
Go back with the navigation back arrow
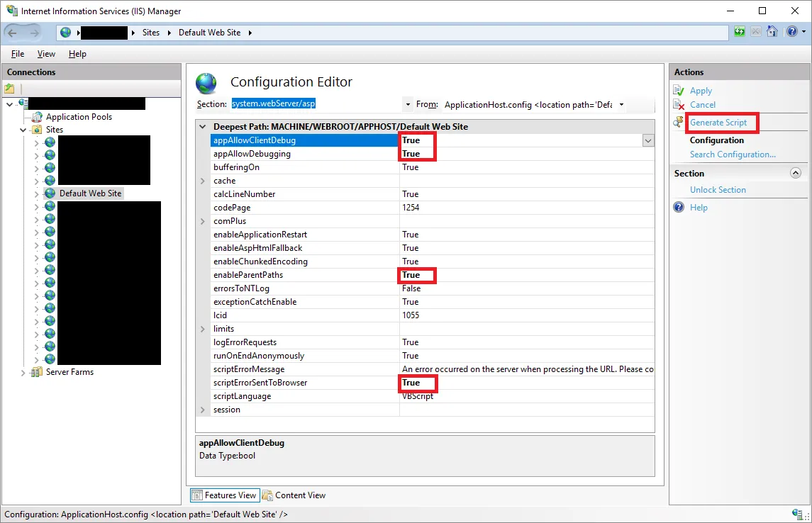pyautogui.click(x=13, y=33)
